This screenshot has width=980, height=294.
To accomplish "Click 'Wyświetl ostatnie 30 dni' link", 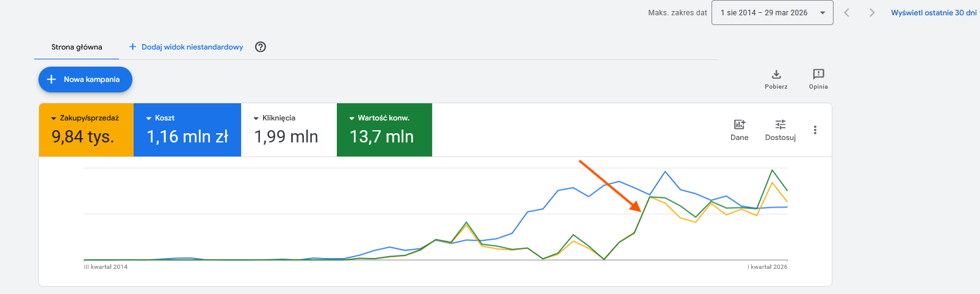I will pos(934,13).
